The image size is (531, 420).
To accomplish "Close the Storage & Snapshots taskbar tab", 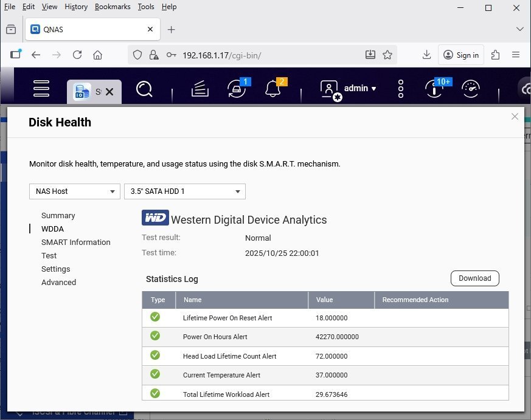I will [109, 92].
